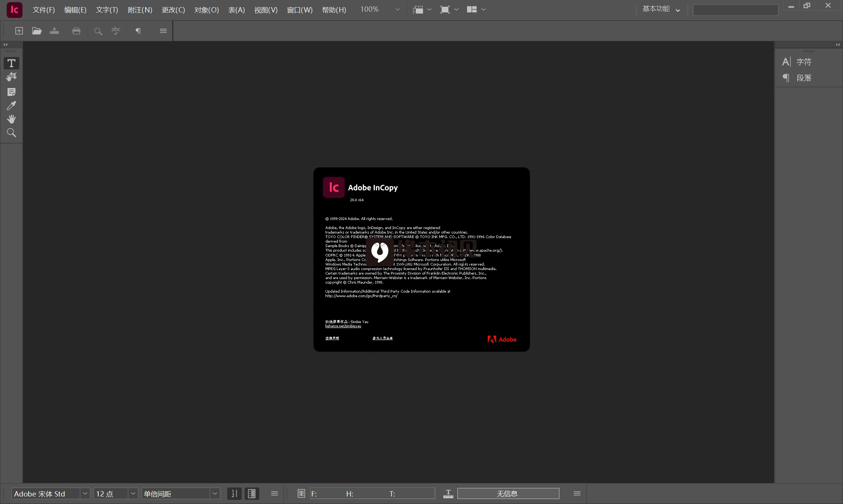Open the 文件(F) menu
Screen dimensions: 843x504
[x=44, y=10]
